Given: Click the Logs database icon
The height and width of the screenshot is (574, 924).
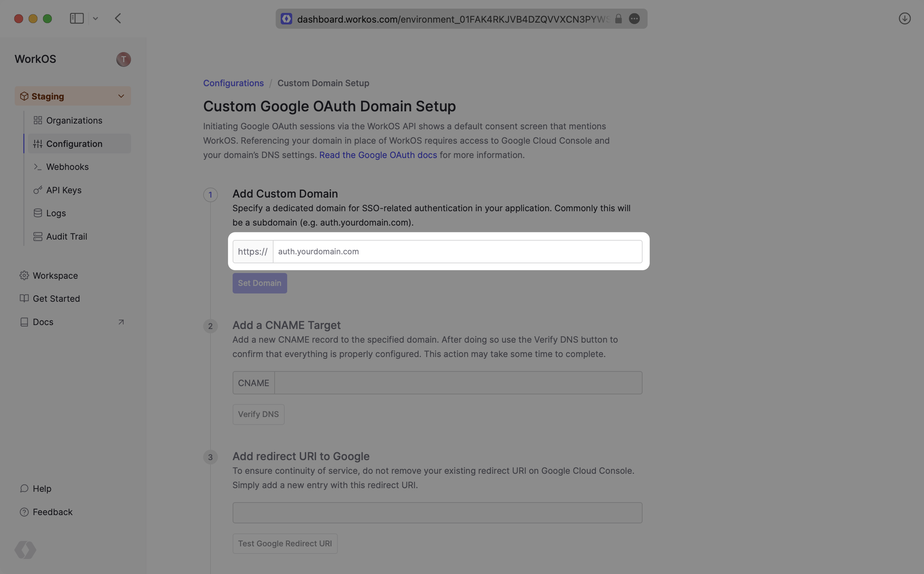Looking at the screenshot, I should tap(38, 213).
